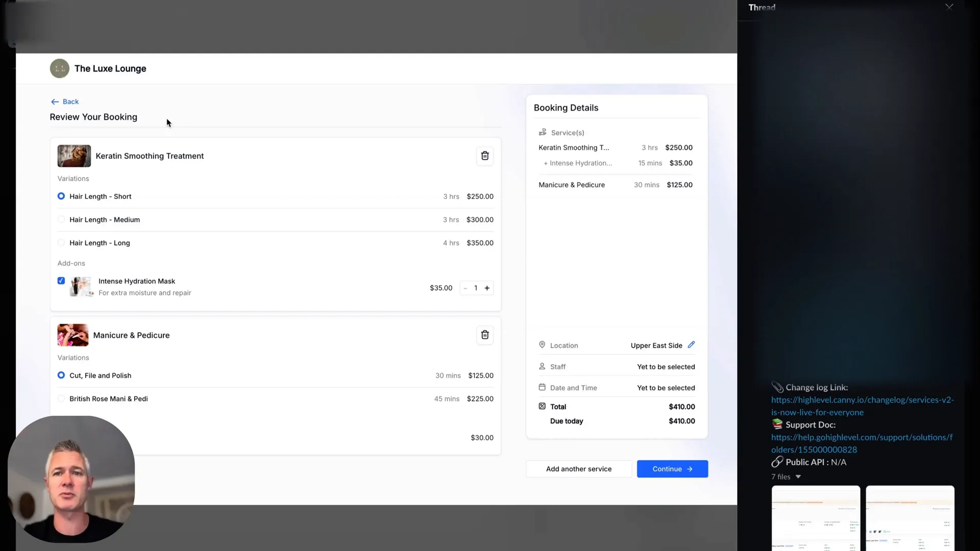
Task: Click The Luxe Lounge logo avatar
Action: 59,68
